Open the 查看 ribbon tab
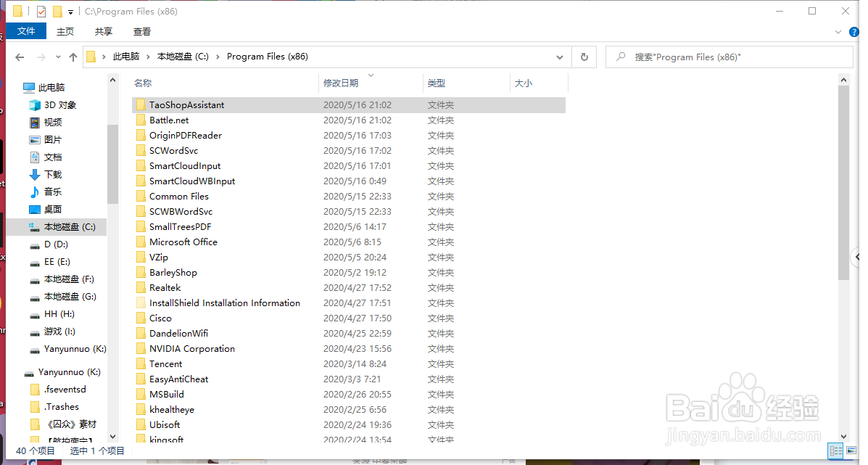The height and width of the screenshot is (465, 868). tap(142, 31)
